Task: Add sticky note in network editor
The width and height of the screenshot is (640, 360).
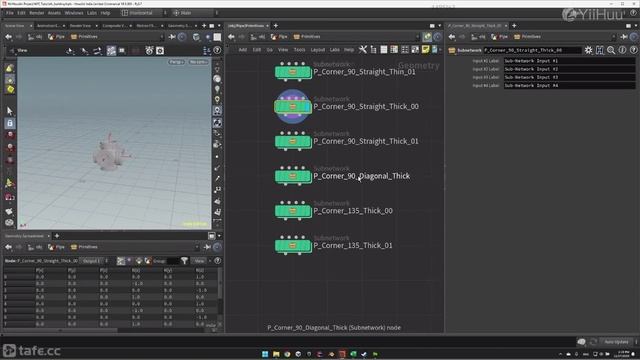Action: point(425,49)
